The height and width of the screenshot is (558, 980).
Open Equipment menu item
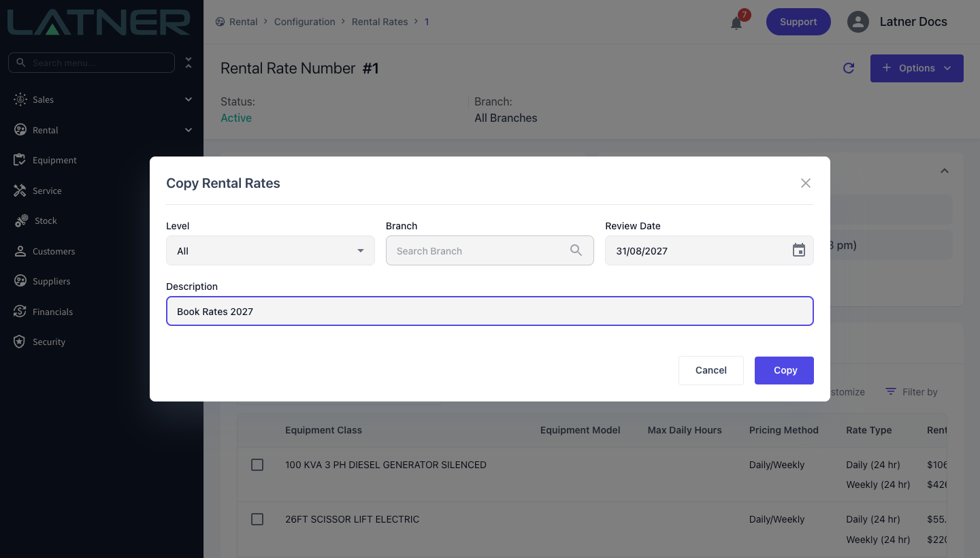(54, 160)
